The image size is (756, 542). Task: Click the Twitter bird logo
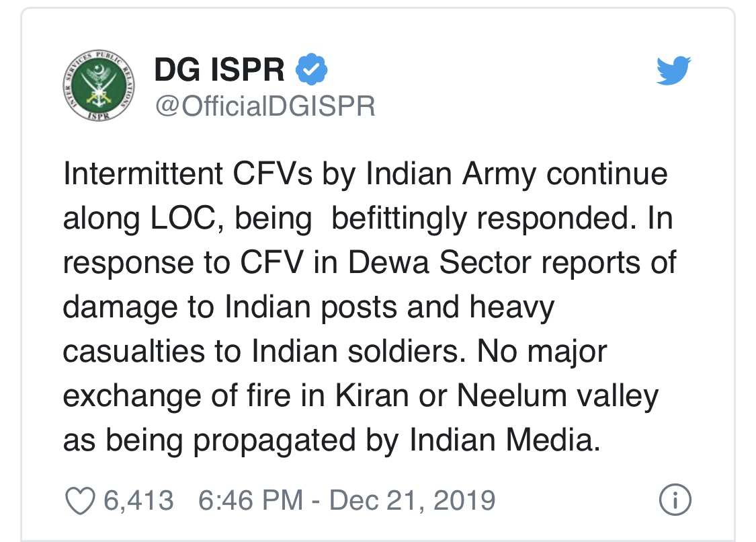point(673,71)
